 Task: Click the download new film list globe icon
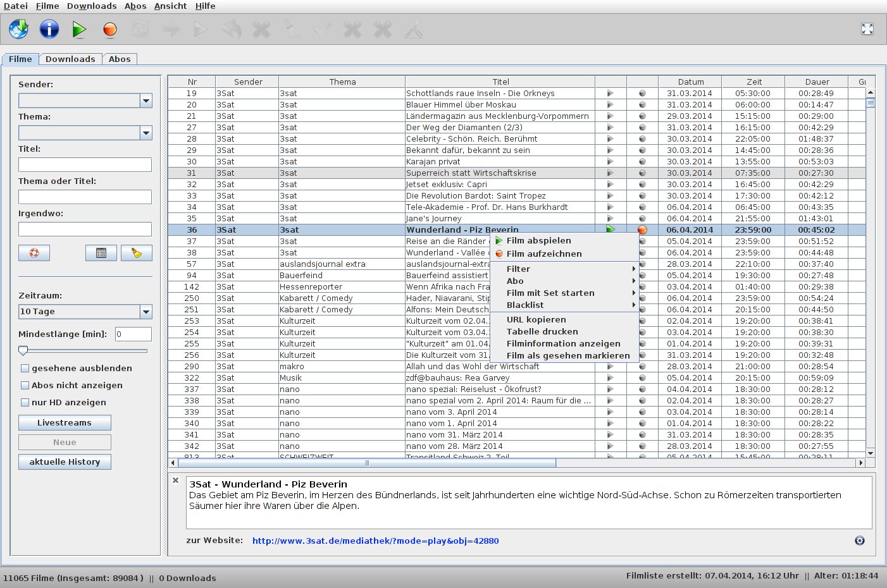[x=18, y=29]
